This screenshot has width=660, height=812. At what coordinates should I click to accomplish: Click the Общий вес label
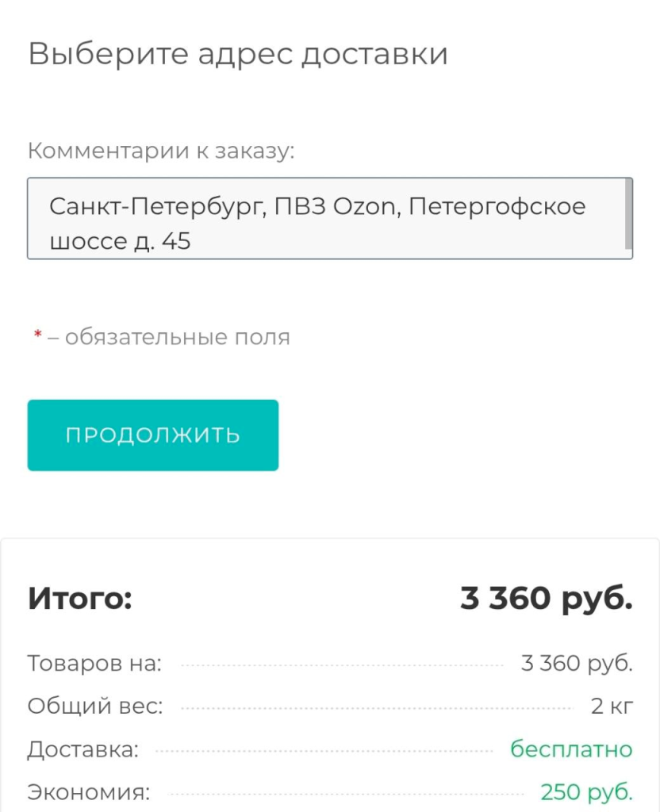[95, 706]
